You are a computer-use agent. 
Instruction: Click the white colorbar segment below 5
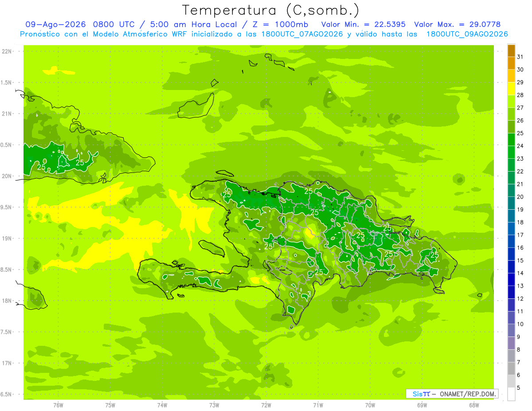(512, 394)
